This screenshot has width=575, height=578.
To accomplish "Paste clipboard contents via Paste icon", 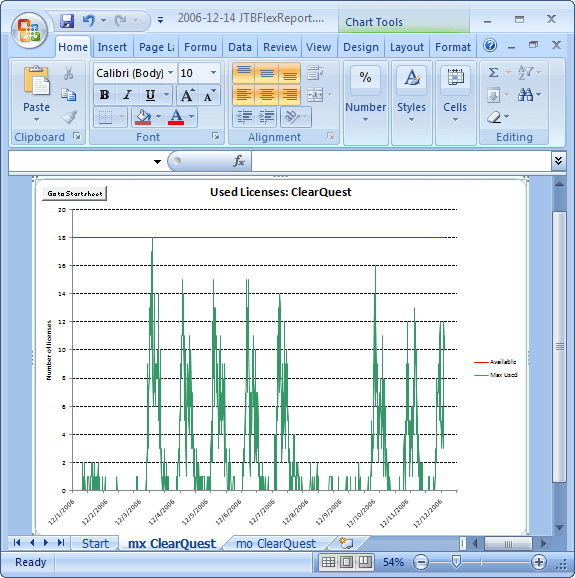I will (36, 81).
